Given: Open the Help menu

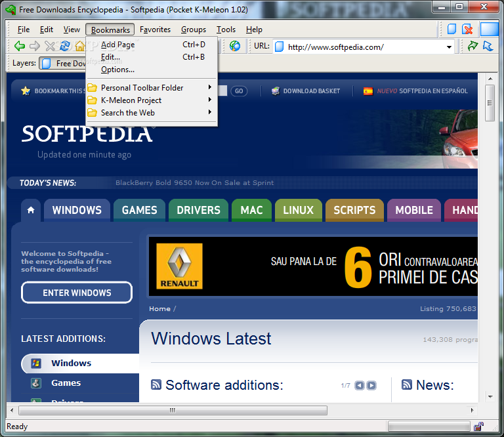Looking at the screenshot, I should 254,30.
